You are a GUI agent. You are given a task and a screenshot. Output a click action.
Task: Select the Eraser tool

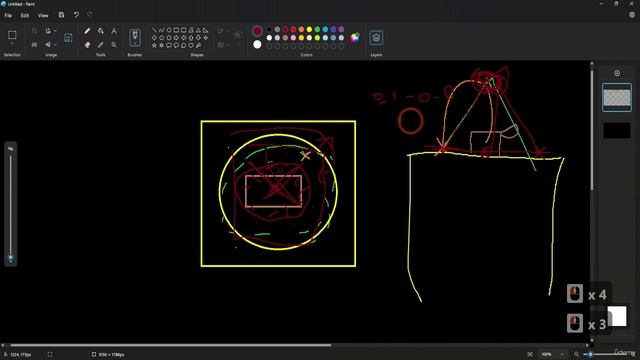click(87, 44)
